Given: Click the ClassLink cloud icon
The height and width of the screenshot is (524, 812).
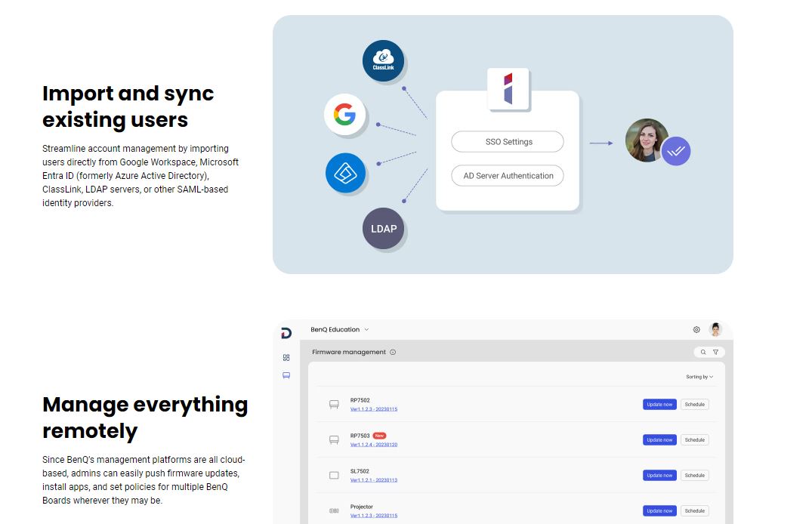Looking at the screenshot, I should (x=383, y=60).
